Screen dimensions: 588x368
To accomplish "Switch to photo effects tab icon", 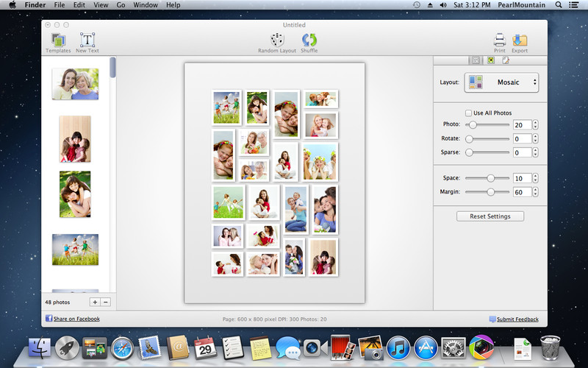I will pyautogui.click(x=490, y=60).
